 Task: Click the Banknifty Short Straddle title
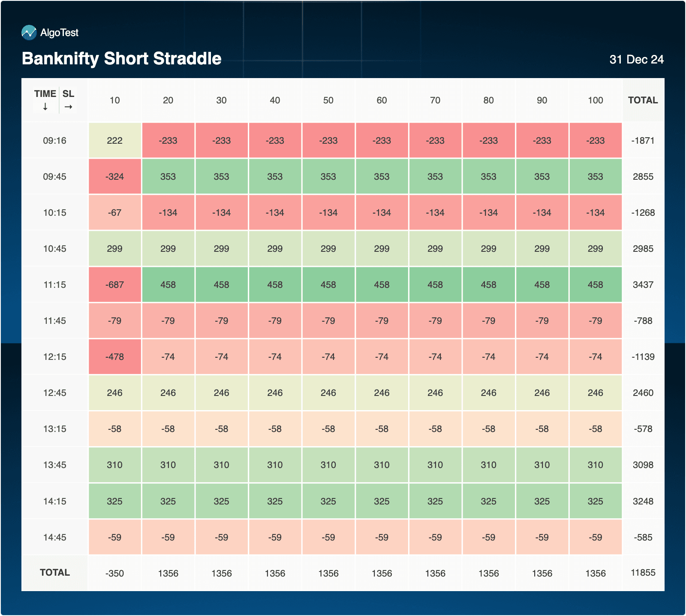(121, 59)
